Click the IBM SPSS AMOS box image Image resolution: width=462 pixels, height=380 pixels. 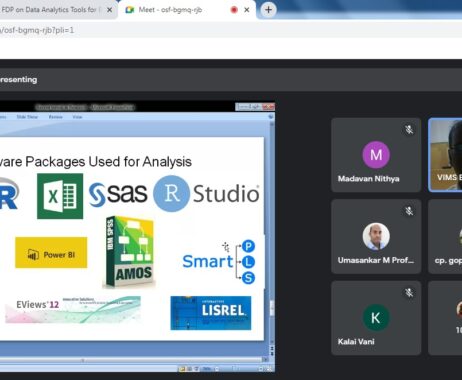click(129, 252)
